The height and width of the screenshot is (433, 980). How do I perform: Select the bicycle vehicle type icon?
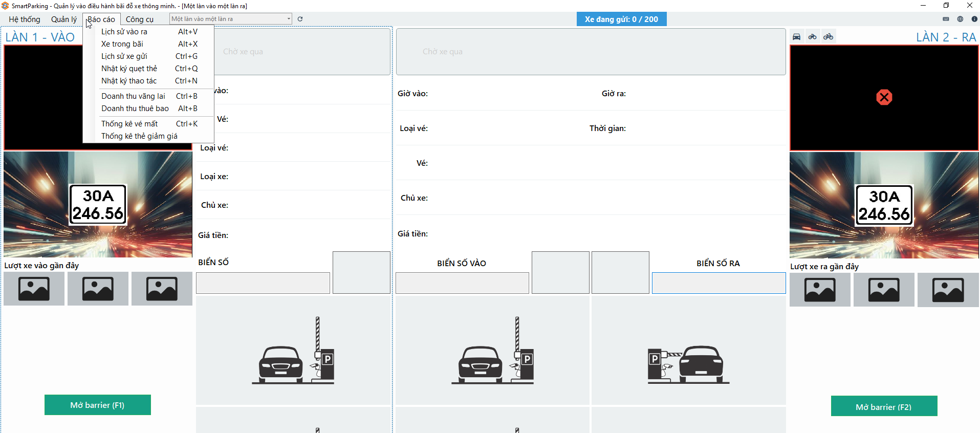829,37
